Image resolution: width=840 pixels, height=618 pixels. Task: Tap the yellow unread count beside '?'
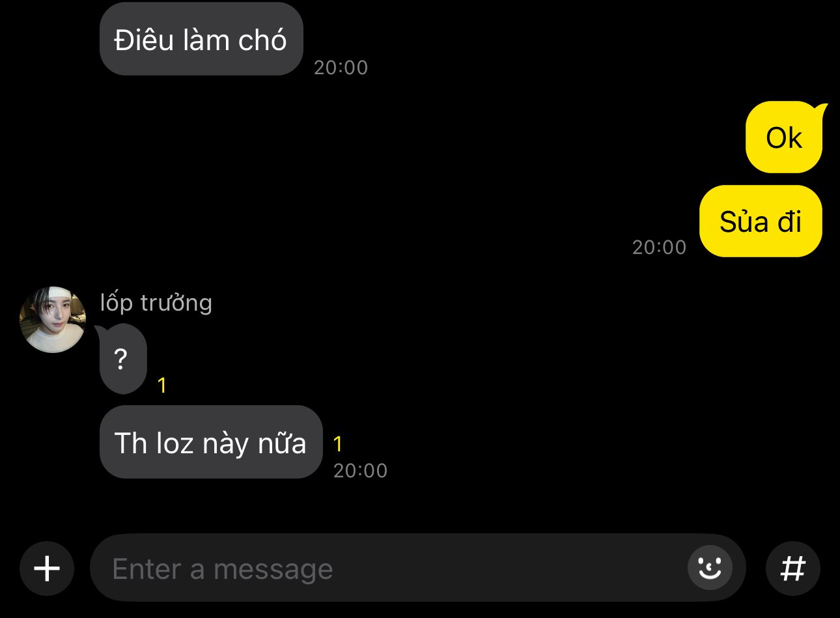coord(162,386)
